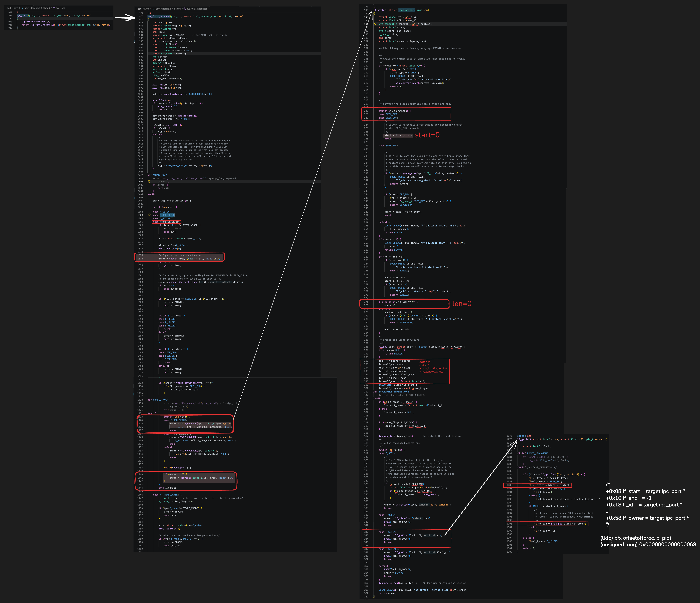Click the symbol cube icon before sys_fcntl_nocancel breadcrumb
The height and width of the screenshot is (603, 700).
(185, 9)
